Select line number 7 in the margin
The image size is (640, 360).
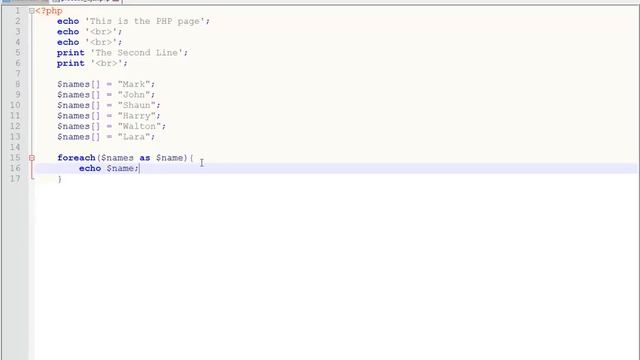pyautogui.click(x=18, y=73)
